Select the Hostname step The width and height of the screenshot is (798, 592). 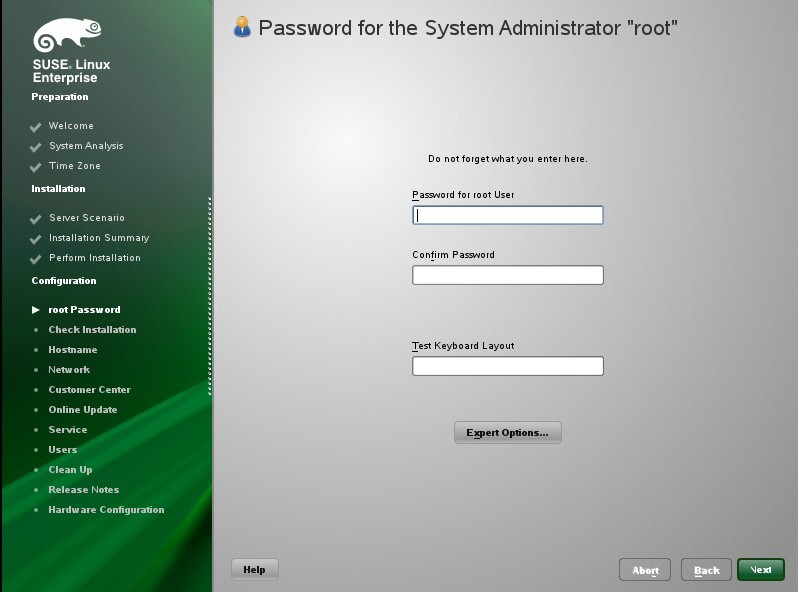73,350
